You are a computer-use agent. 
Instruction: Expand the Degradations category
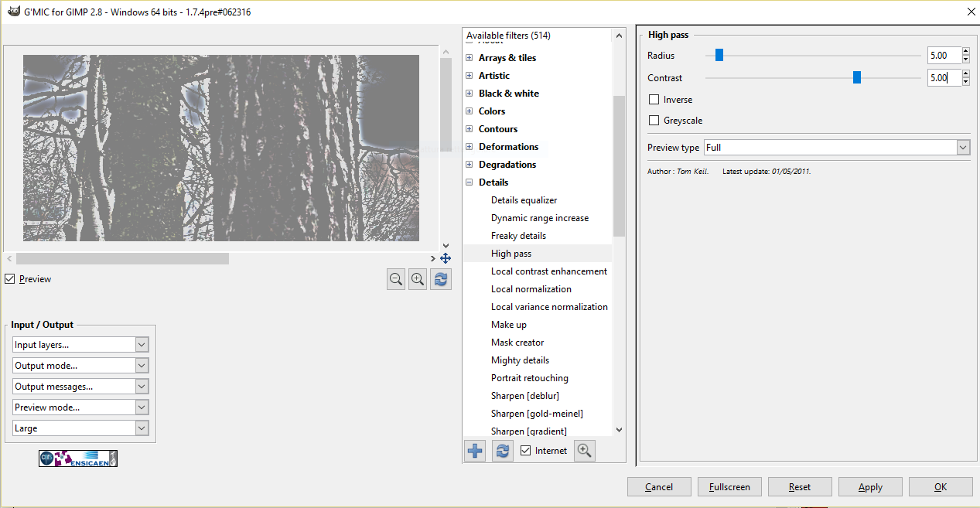469,165
